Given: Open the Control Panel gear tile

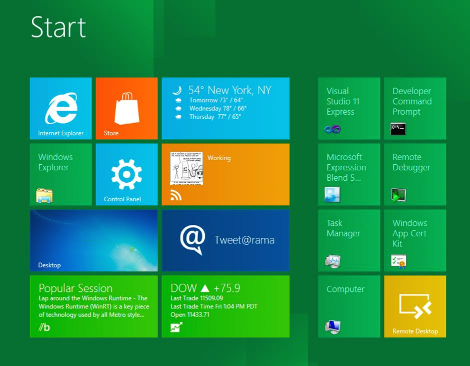Looking at the screenshot, I should pyautogui.click(x=127, y=174).
